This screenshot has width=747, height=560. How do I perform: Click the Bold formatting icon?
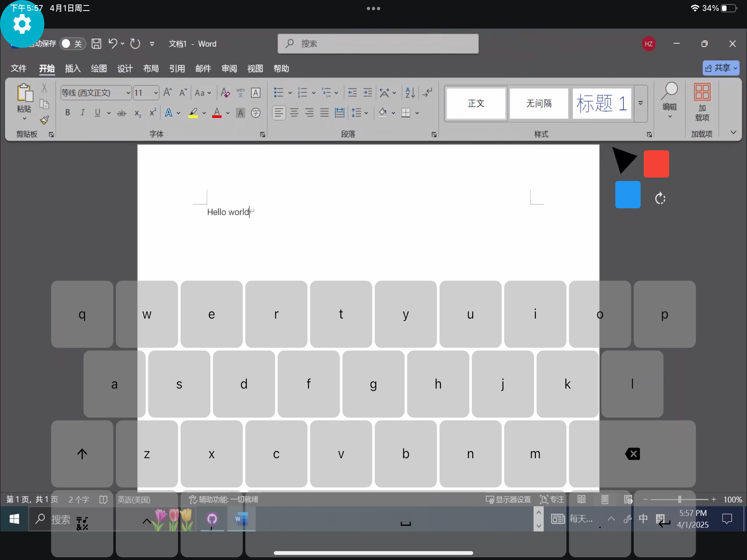68,113
